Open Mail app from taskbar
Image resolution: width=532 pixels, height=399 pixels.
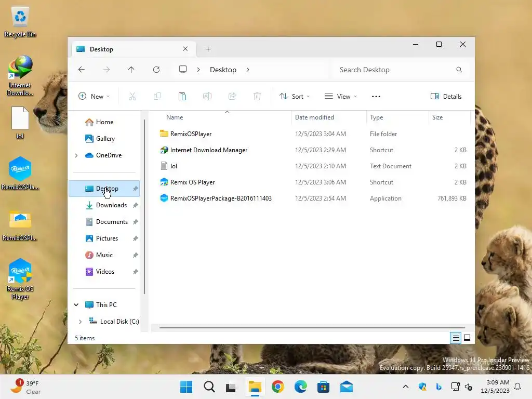click(x=347, y=387)
